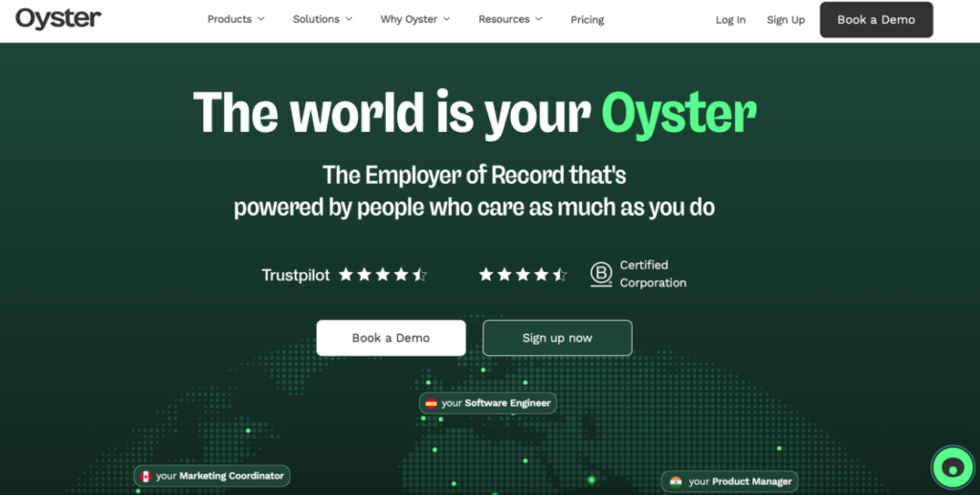980x495 pixels.
Task: Select the 'your Software Engineer' map tag
Action: 488,404
